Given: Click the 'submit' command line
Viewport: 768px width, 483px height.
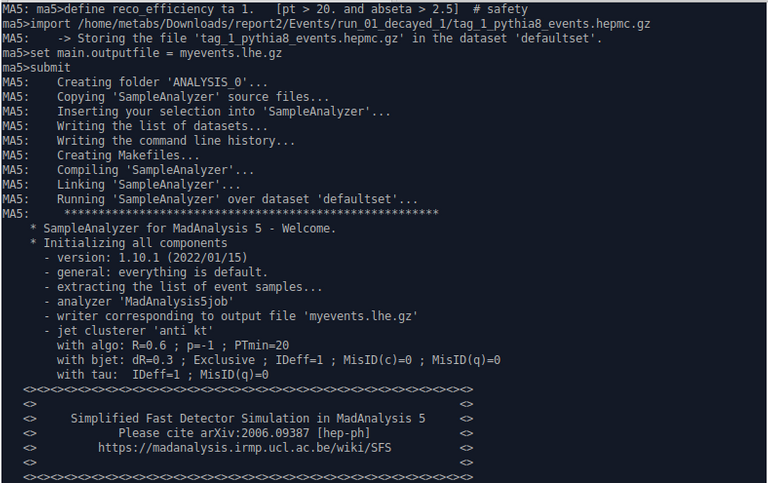Looking at the screenshot, I should coord(36,68).
